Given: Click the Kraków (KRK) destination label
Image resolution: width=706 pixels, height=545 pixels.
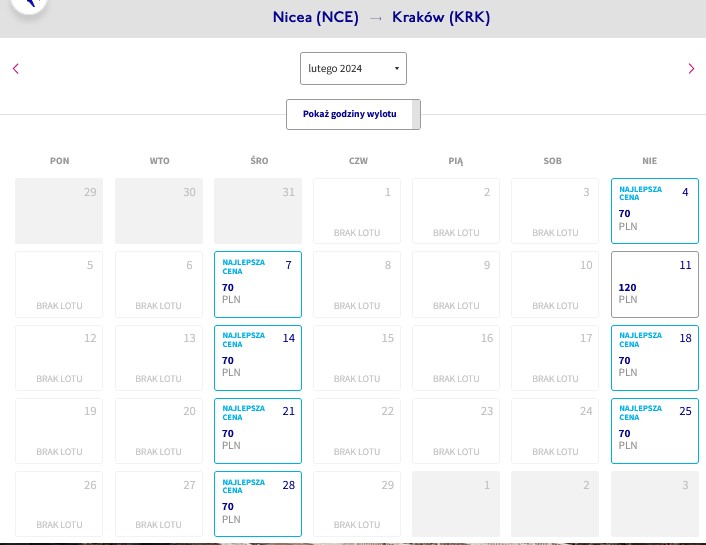Looking at the screenshot, I should (x=441, y=17).
